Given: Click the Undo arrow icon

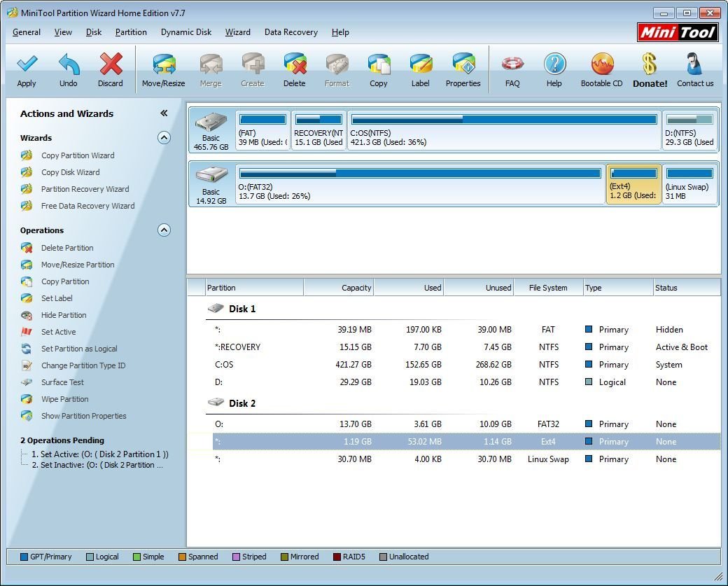Looking at the screenshot, I should pos(69,64).
